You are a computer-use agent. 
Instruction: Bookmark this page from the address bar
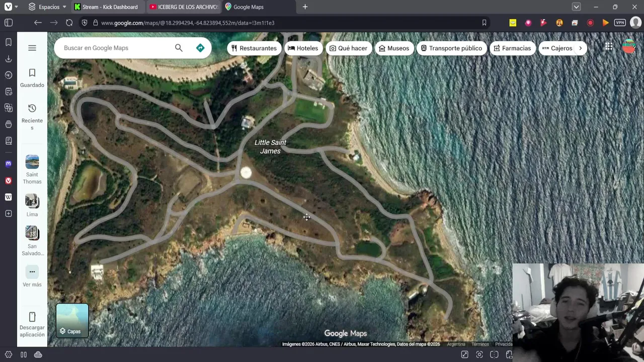tap(484, 23)
